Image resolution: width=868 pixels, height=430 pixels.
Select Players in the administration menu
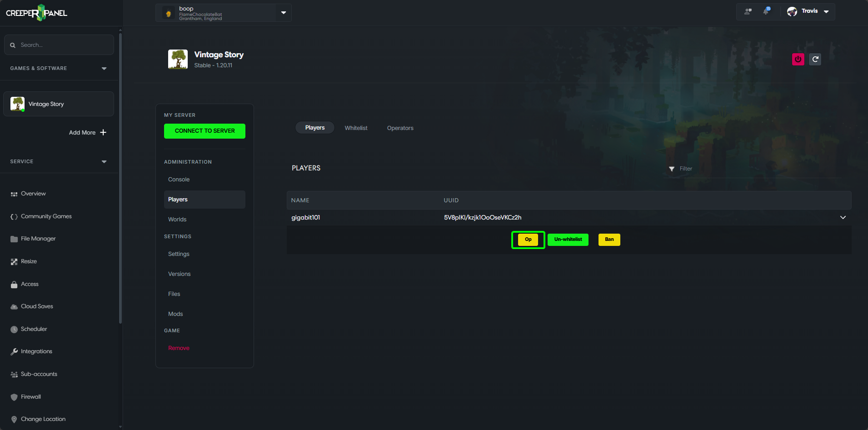pos(205,200)
